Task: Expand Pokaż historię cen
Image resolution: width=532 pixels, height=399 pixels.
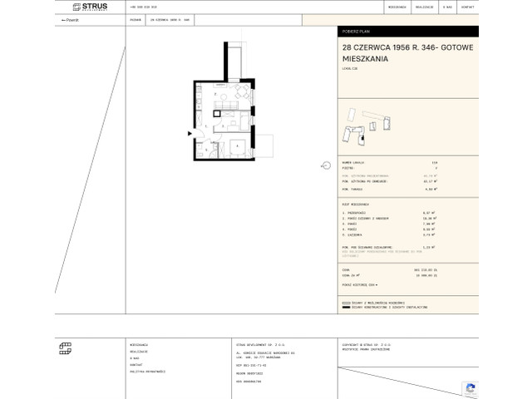Action: pyautogui.click(x=359, y=284)
